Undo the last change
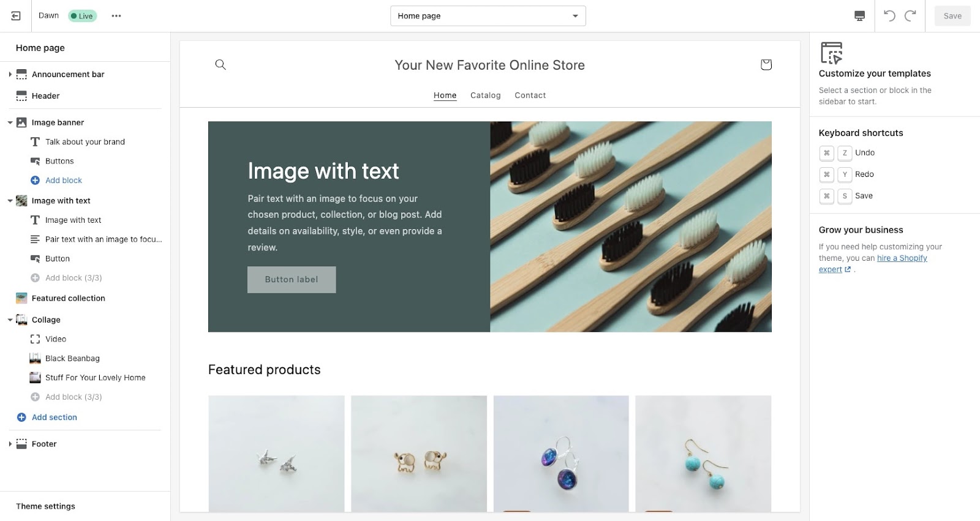Viewport: 980px width, 521px height. pos(889,15)
